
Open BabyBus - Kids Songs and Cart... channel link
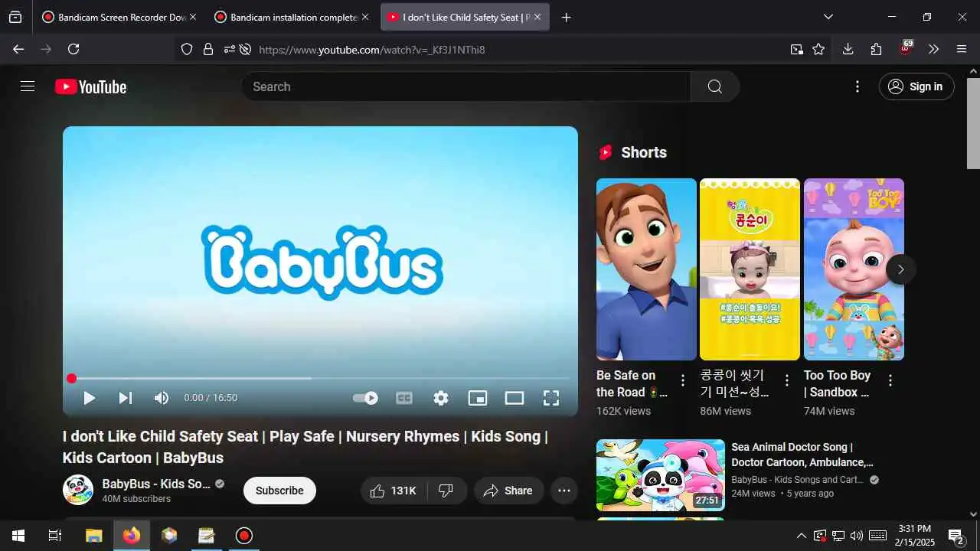click(x=797, y=480)
